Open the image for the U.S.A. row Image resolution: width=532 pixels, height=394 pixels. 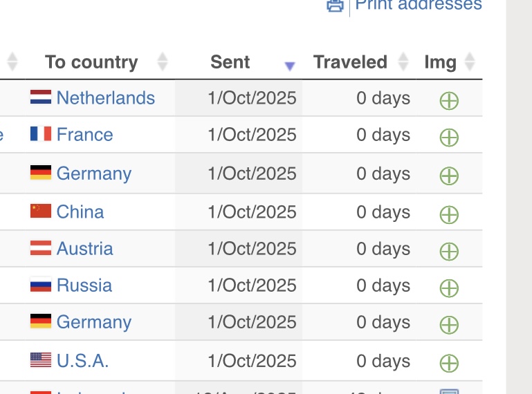click(x=449, y=363)
